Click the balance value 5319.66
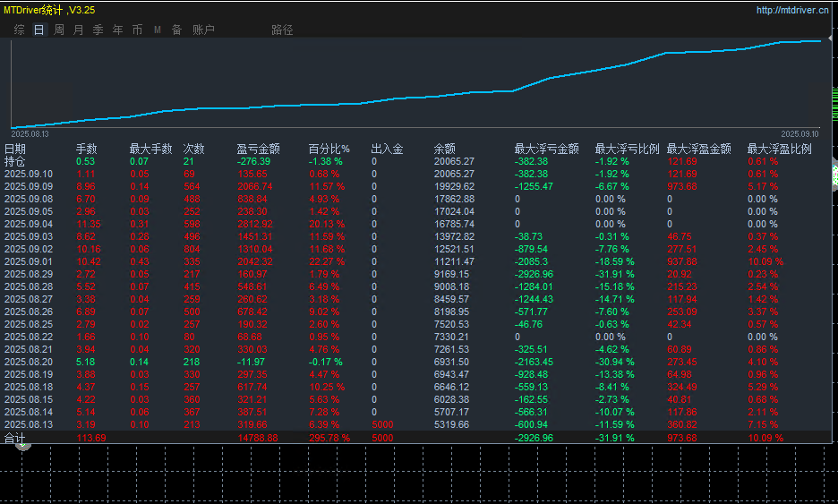 tap(451, 425)
